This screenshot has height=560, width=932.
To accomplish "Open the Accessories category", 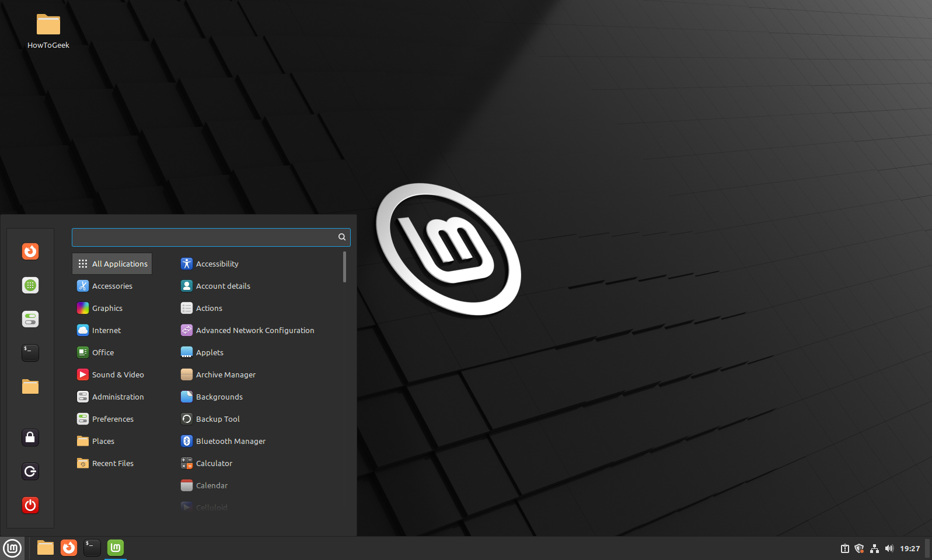I will click(112, 286).
